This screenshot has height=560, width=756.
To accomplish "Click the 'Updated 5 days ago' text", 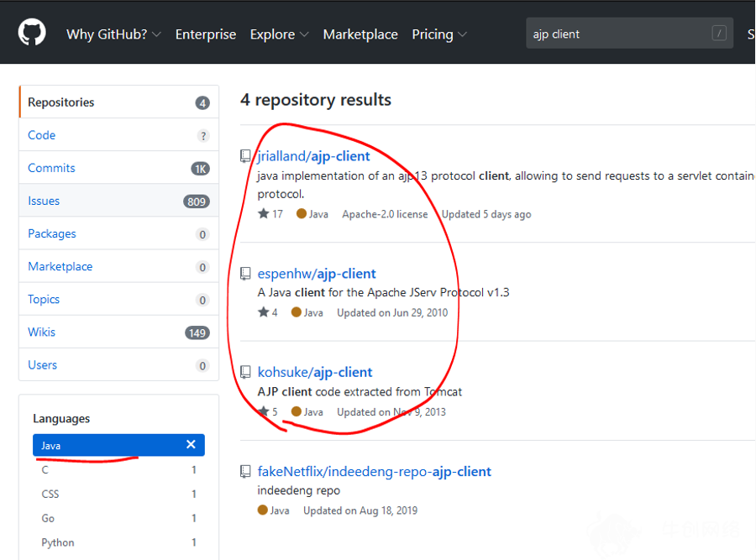I will (486, 214).
